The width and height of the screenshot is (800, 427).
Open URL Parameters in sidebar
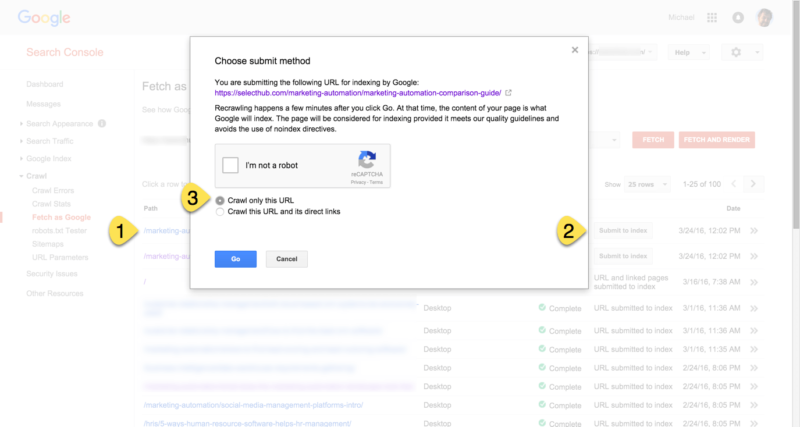60,257
